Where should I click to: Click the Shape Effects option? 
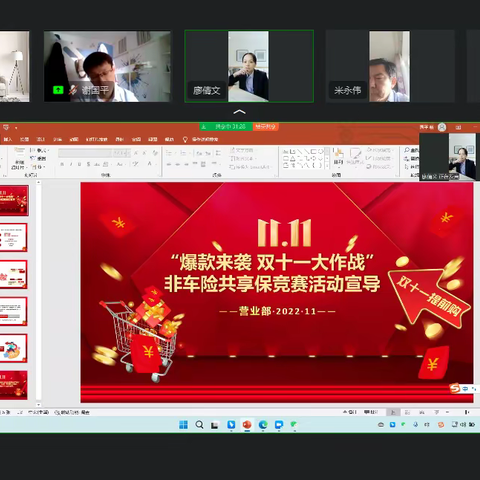point(379,166)
